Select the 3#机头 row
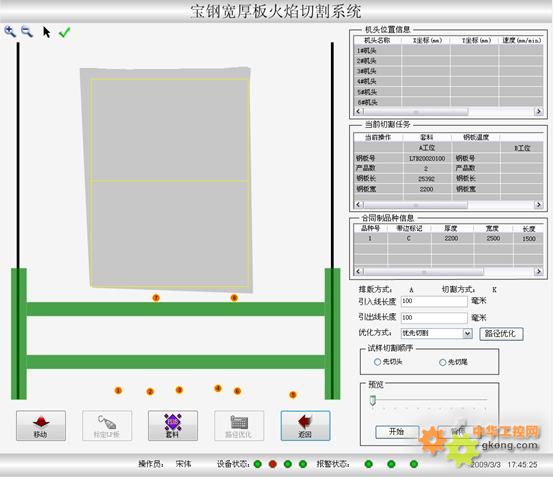Screen dimensions: 553x477 click(448, 71)
